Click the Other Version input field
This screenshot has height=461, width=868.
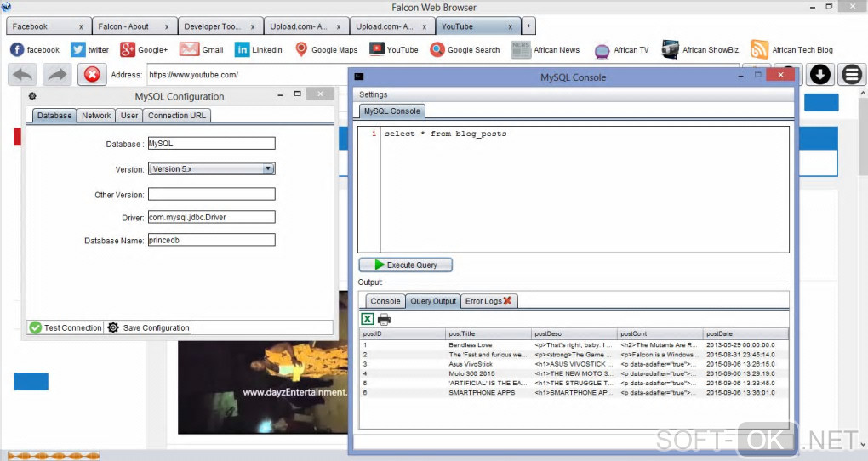(x=211, y=194)
